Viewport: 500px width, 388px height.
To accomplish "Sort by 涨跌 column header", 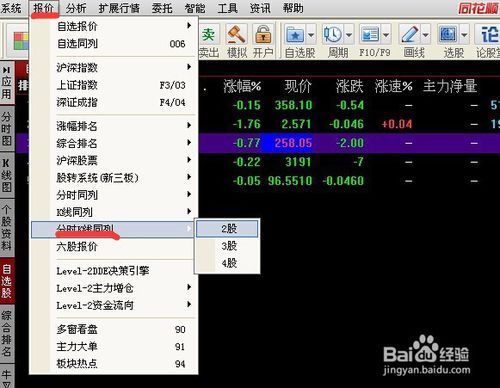I will [349, 86].
